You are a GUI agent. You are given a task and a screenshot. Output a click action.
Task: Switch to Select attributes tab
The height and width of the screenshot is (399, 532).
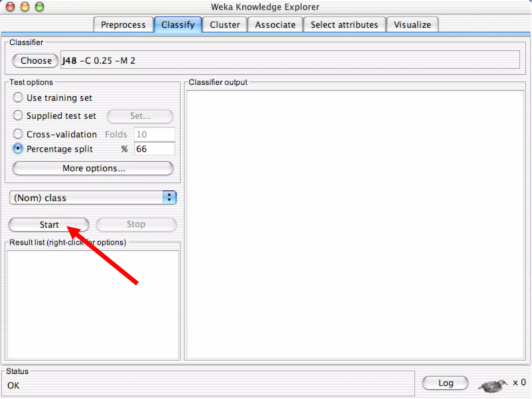click(344, 25)
